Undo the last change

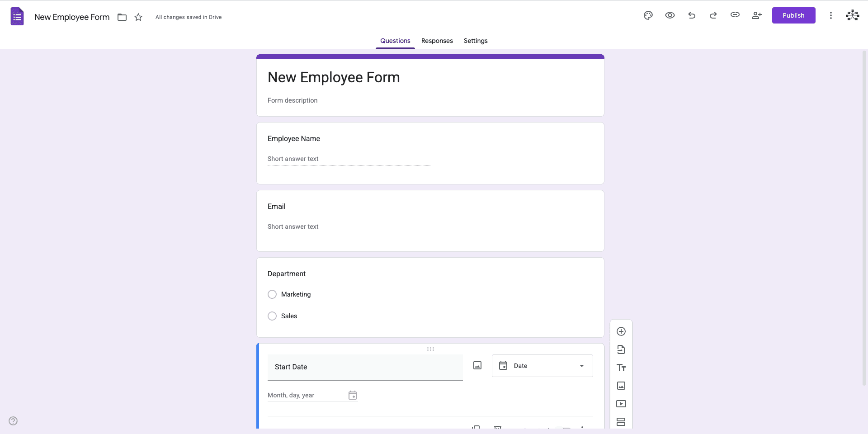(x=691, y=15)
